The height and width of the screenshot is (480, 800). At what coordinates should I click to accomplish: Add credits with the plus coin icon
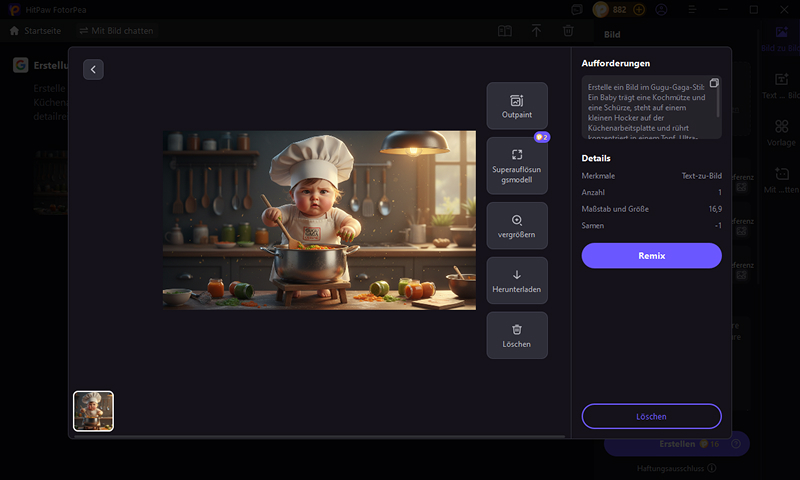click(639, 10)
